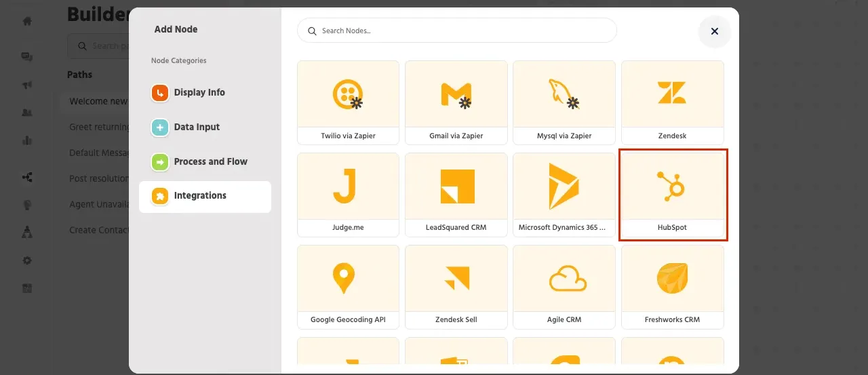Open the Data Input category
Viewport: 868px width, 375px height.
[x=205, y=127]
